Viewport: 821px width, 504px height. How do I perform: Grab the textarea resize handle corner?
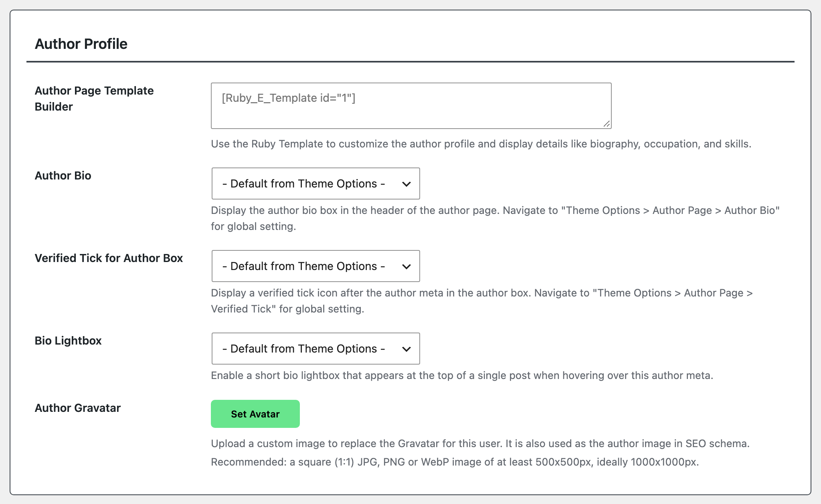[x=607, y=124]
